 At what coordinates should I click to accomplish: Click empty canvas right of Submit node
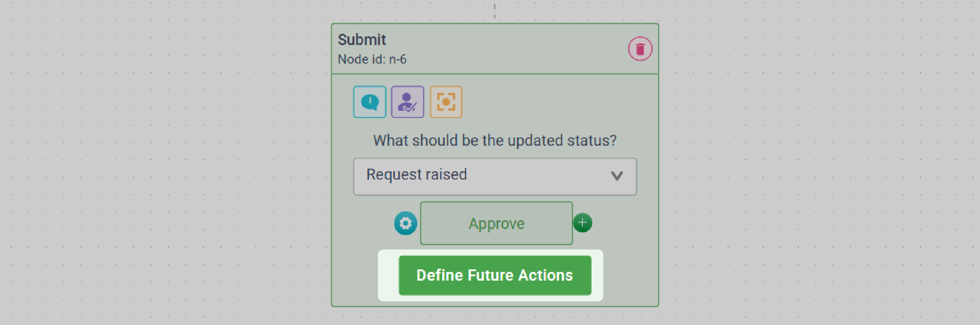[x=818, y=164]
